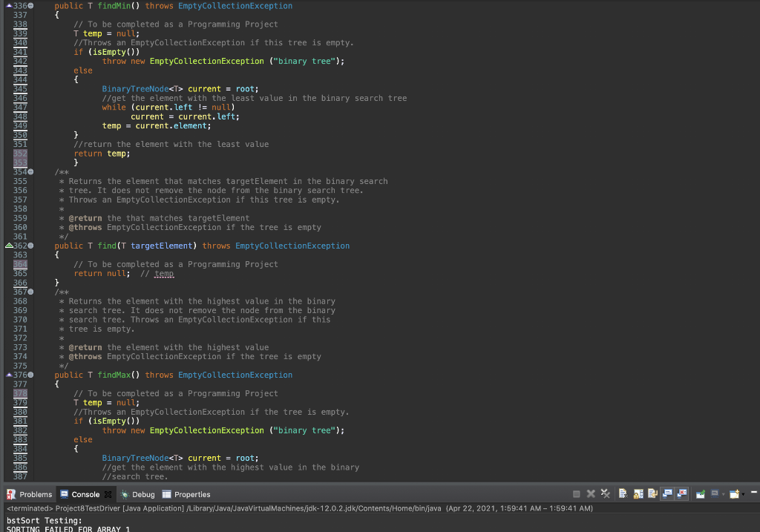Image resolution: width=760 pixels, height=532 pixels.
Task: Collapse the Javadoc comment at line 354
Action: point(30,172)
